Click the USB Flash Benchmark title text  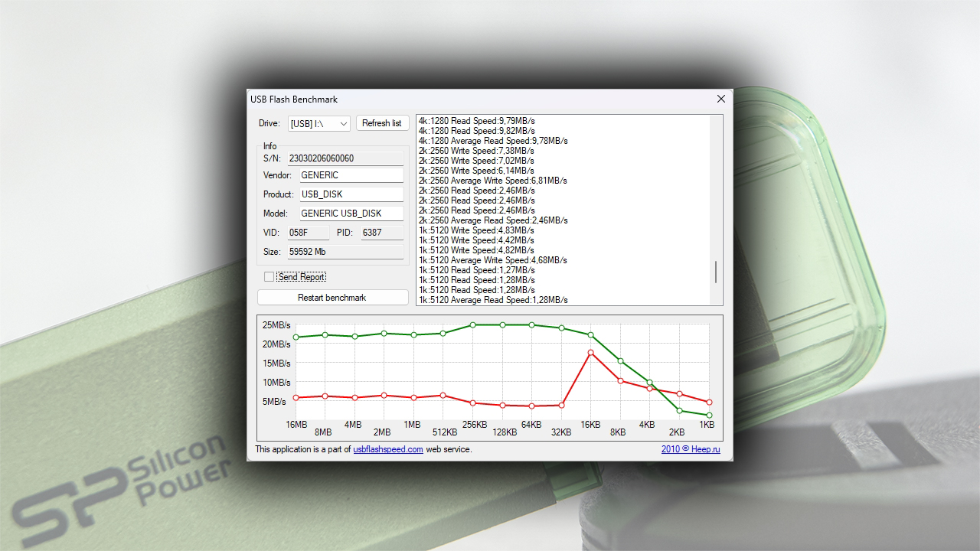(294, 99)
